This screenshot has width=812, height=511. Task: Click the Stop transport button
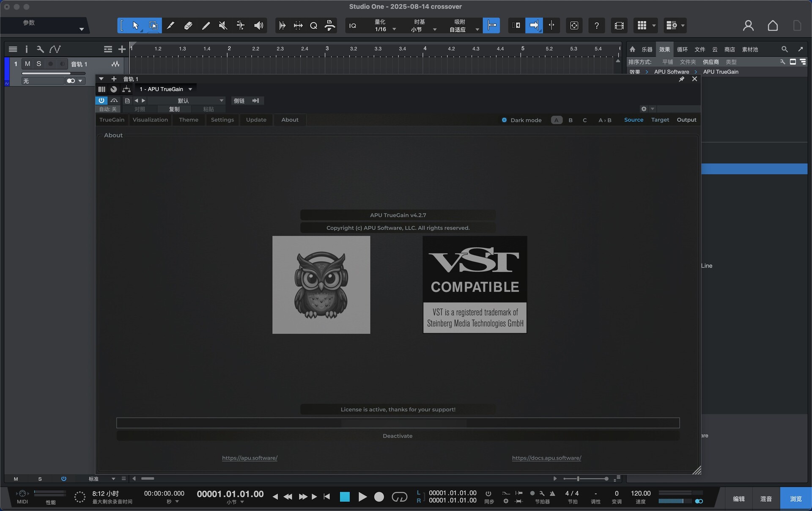(345, 497)
